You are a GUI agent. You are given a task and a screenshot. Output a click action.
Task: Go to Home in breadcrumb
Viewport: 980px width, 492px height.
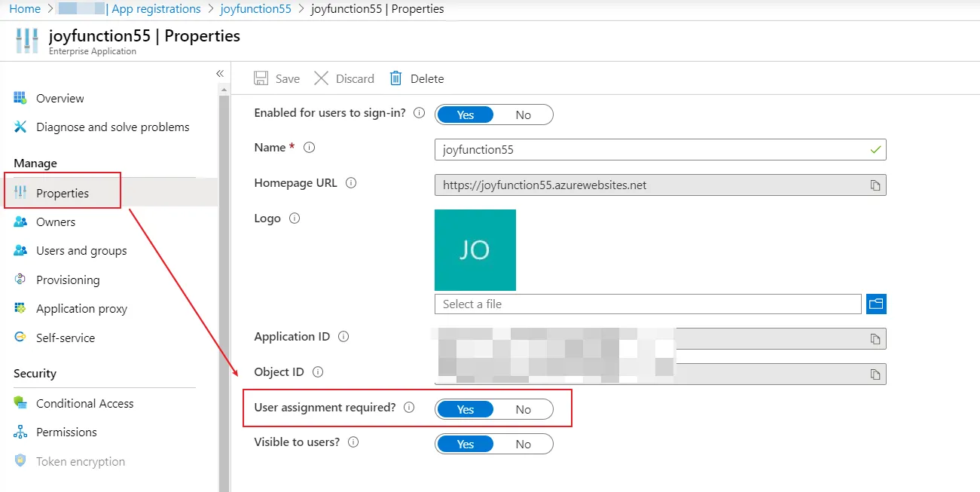coord(25,9)
